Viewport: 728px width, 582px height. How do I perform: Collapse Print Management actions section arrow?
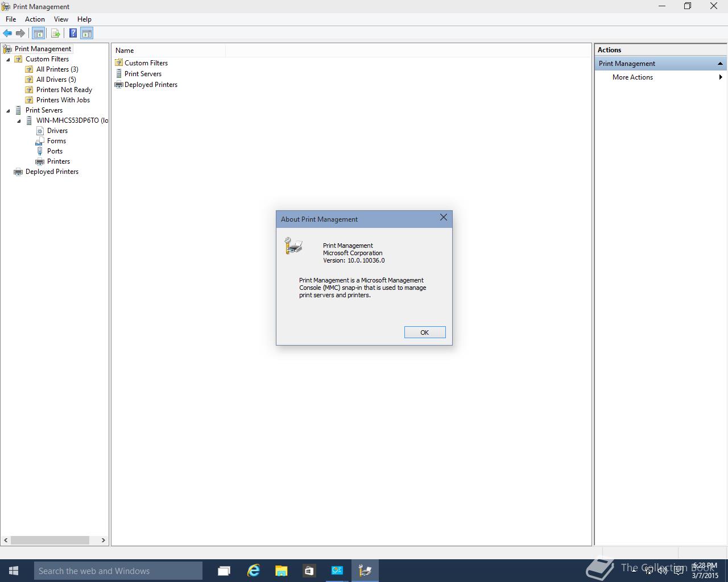point(720,64)
